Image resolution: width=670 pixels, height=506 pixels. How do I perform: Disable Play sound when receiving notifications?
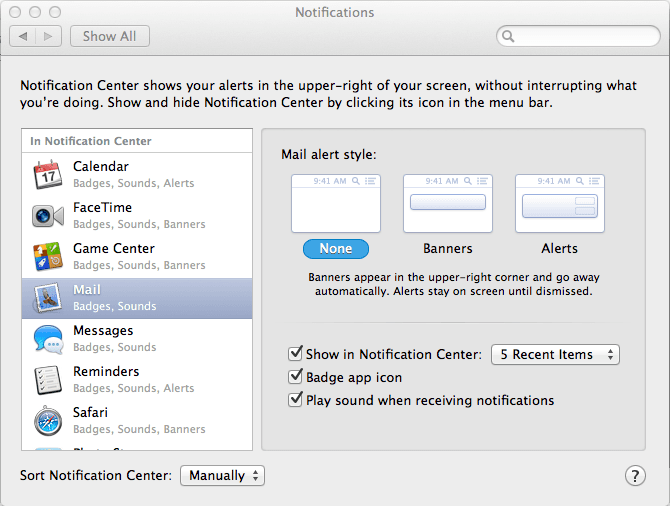295,400
